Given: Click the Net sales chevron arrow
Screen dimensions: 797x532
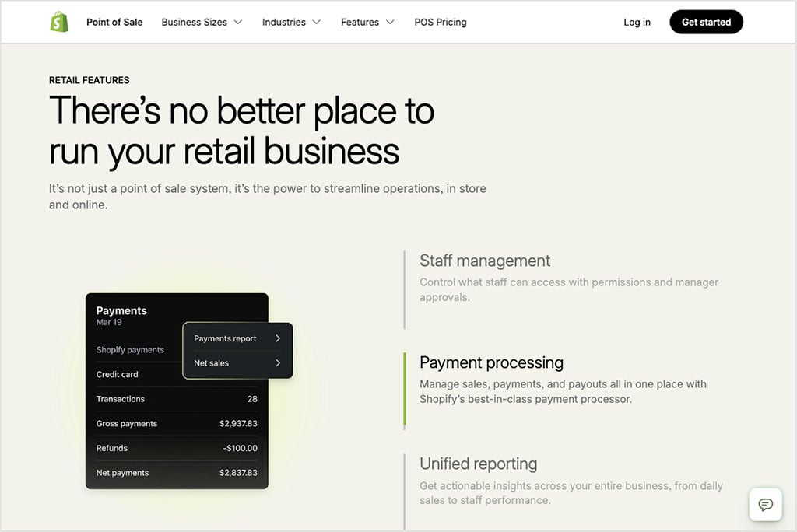Looking at the screenshot, I should pos(278,362).
